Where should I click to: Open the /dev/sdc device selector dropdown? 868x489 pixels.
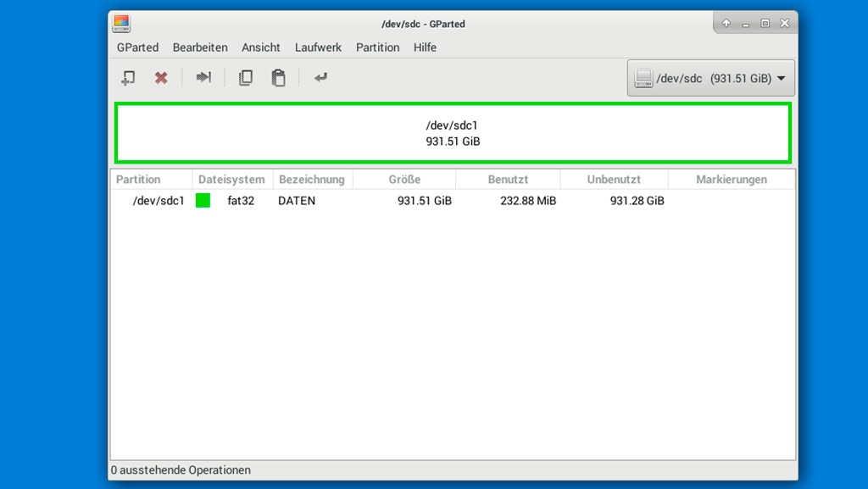pos(710,78)
